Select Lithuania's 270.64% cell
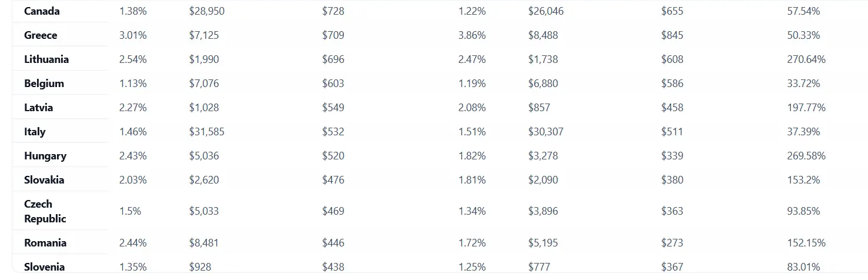 pos(806,59)
